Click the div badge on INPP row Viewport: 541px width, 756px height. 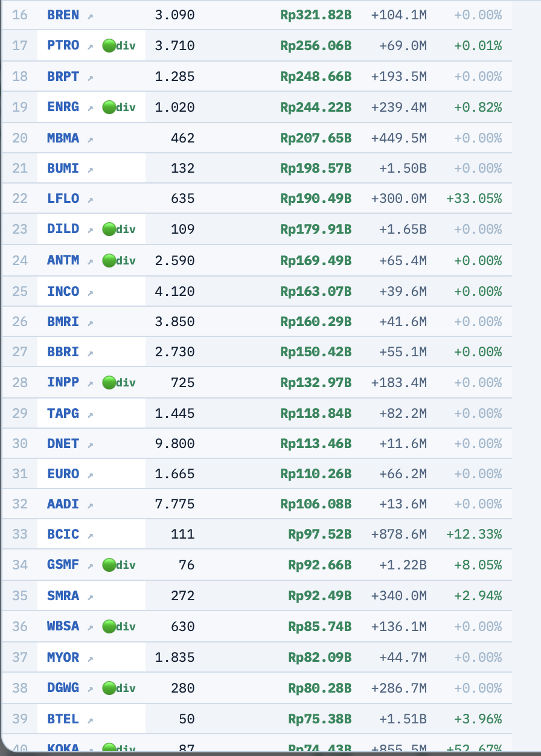pos(119,383)
